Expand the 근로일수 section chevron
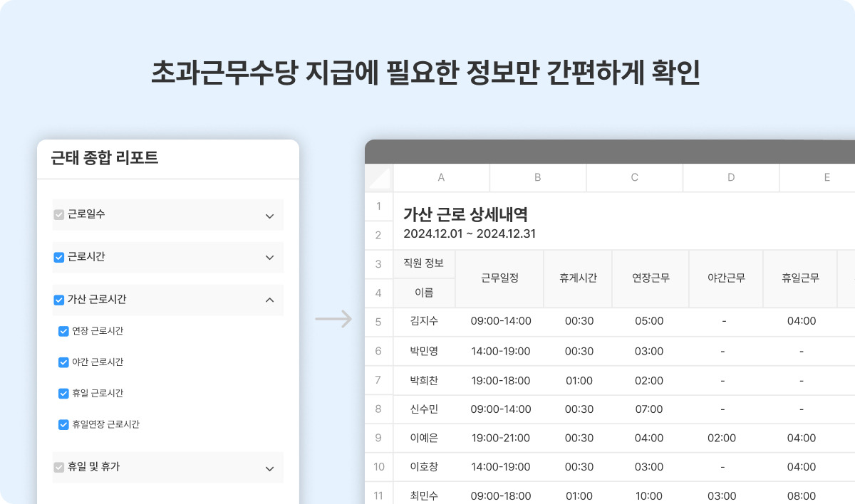The width and height of the screenshot is (855, 504). [x=269, y=216]
